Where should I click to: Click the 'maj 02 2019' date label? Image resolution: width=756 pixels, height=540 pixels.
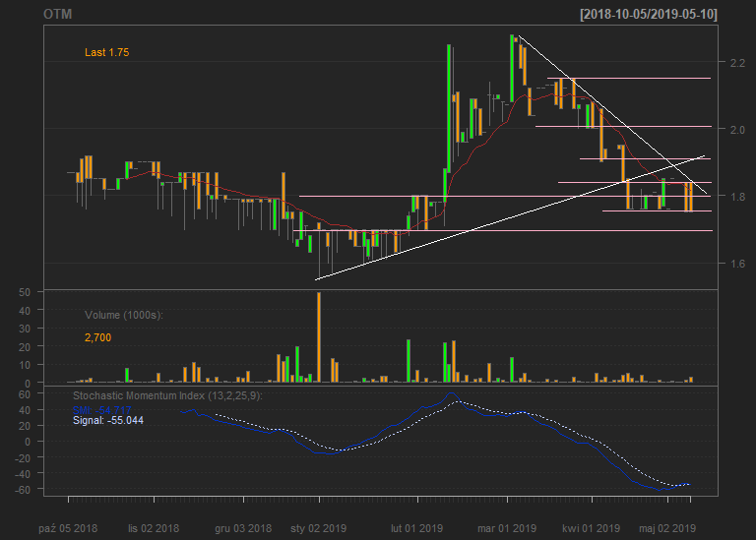(x=667, y=528)
